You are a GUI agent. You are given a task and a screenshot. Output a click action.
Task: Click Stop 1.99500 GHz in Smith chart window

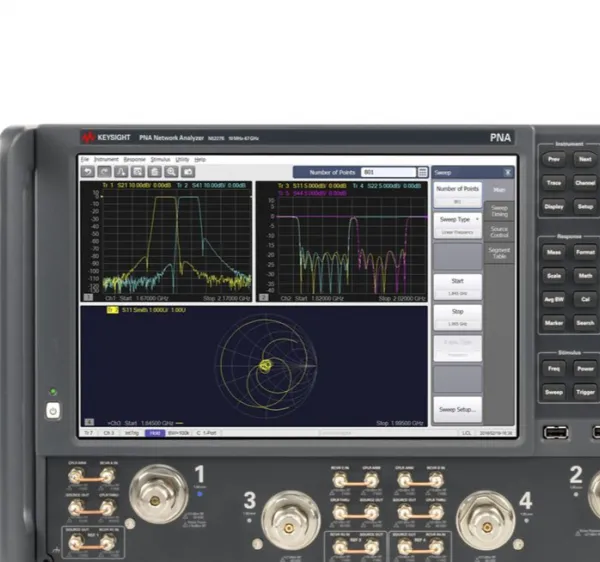[x=400, y=423]
